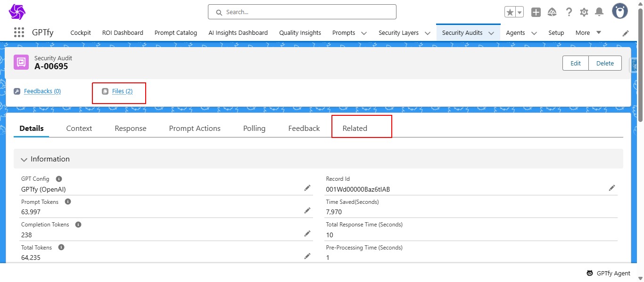This screenshot has height=282, width=644.
Task: Collapse the Information section
Action: [25, 159]
